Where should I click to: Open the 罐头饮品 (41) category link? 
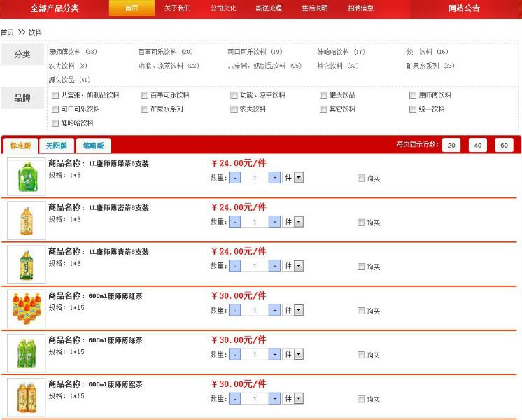point(69,80)
